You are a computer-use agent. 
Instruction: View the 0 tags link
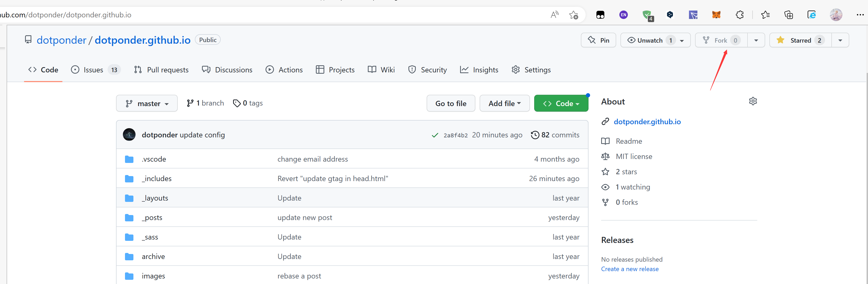point(248,103)
